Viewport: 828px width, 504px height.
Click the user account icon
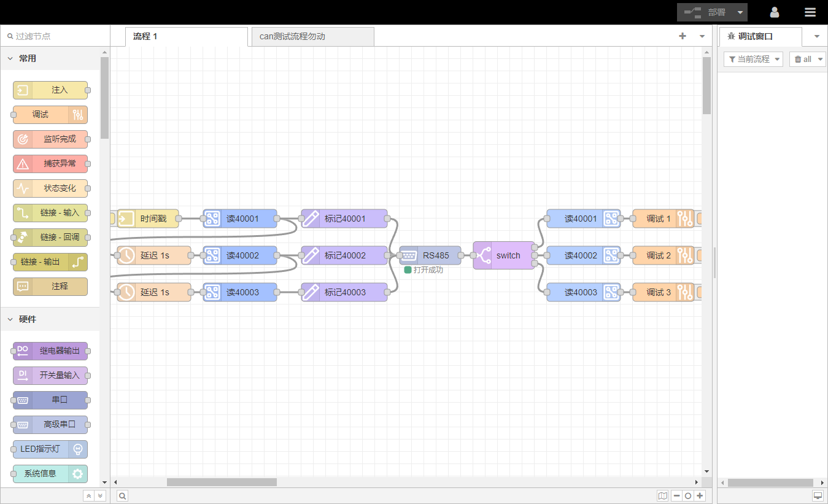[775, 12]
